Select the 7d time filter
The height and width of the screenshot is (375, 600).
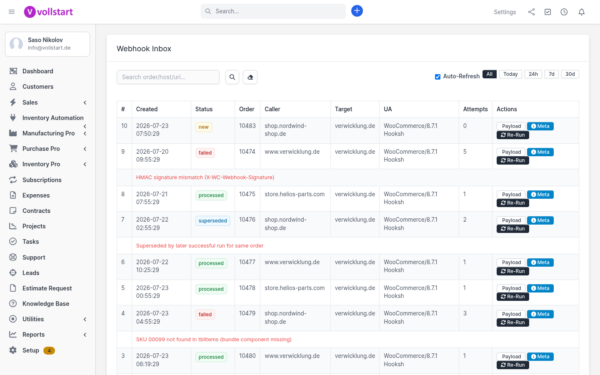click(x=551, y=74)
